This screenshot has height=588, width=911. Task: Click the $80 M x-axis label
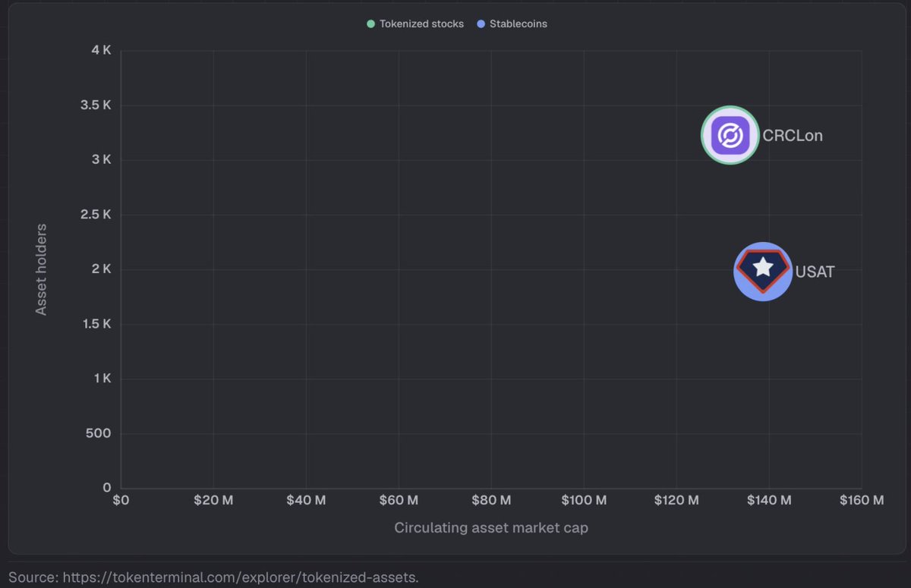click(491, 500)
